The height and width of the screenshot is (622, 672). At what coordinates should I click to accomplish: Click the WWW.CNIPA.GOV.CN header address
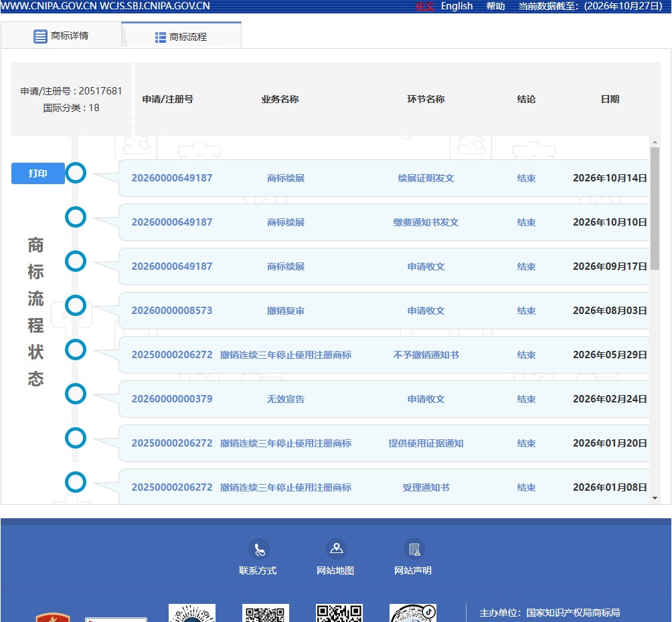(x=48, y=6)
